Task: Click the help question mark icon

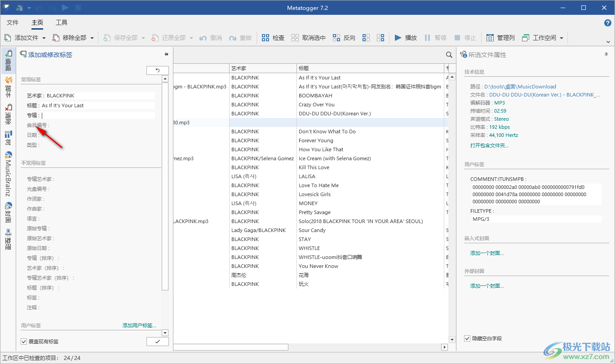Action: 607,23
